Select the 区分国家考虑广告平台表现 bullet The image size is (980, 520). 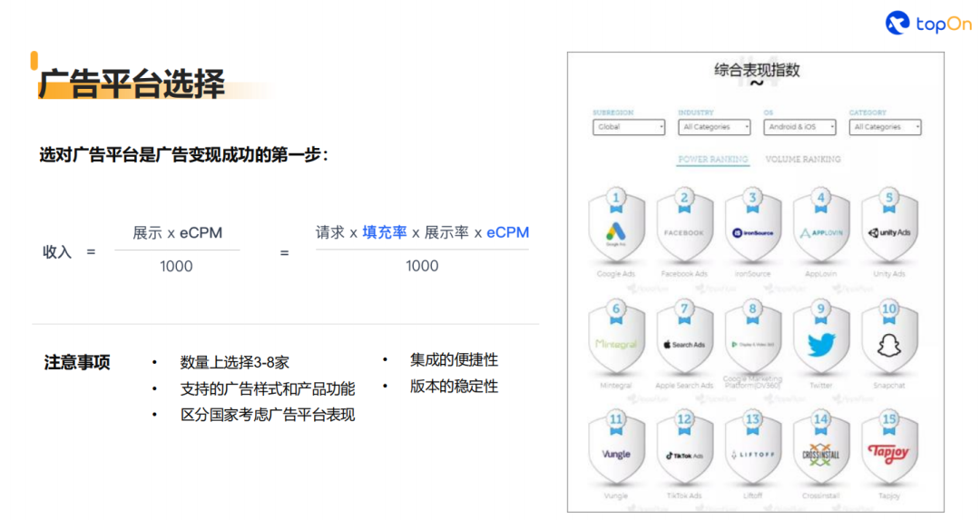pos(268,415)
